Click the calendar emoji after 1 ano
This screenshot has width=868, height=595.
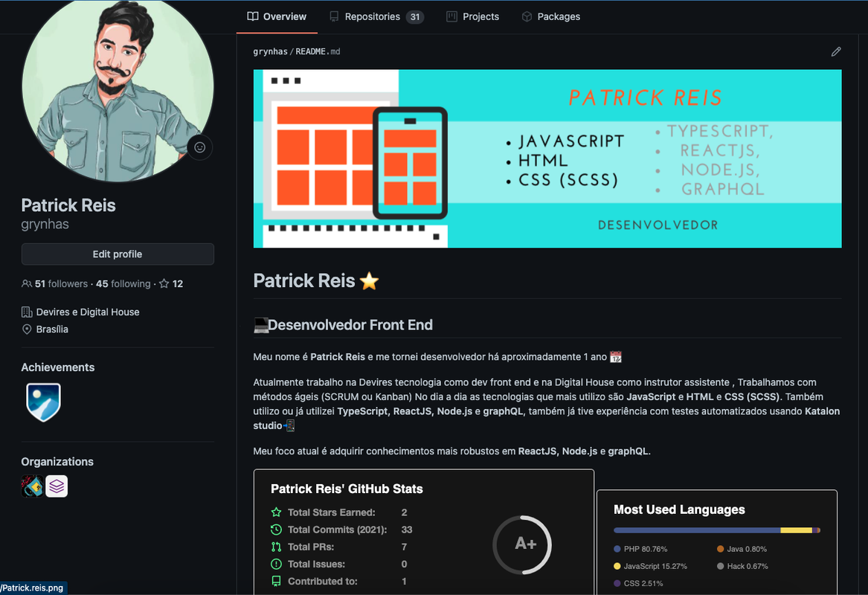(616, 357)
